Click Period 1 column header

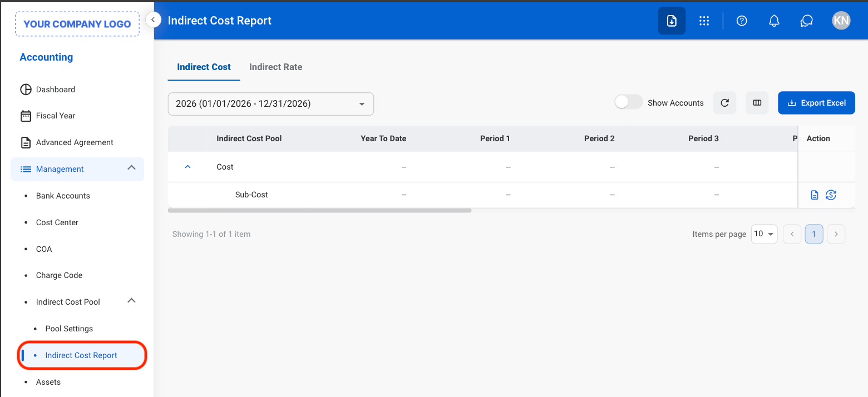pos(495,138)
